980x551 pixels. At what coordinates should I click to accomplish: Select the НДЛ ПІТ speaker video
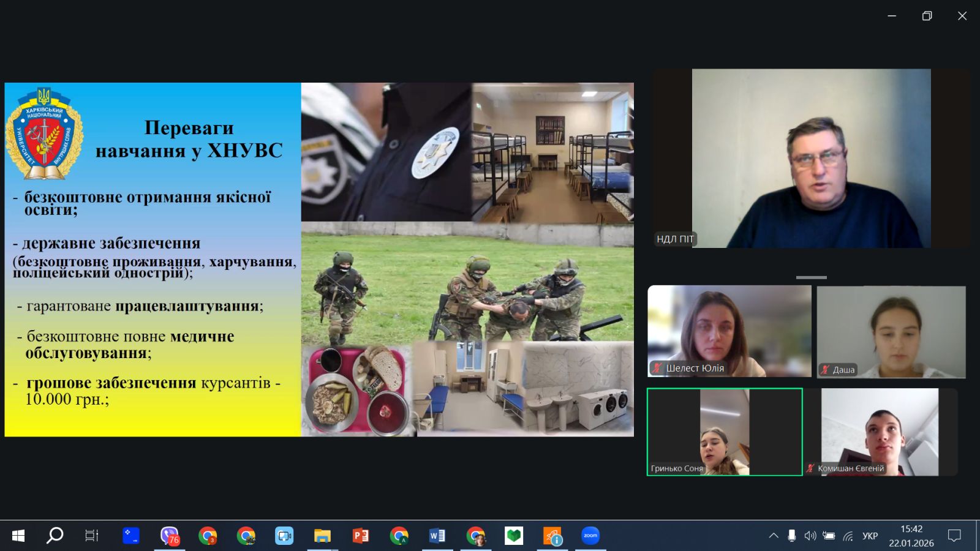click(811, 158)
